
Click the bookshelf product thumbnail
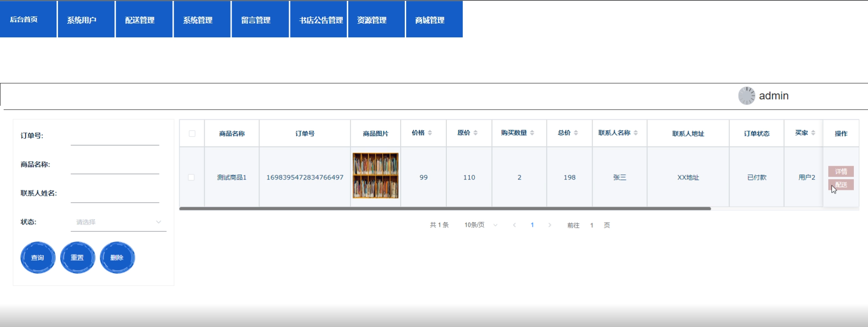pyautogui.click(x=375, y=175)
